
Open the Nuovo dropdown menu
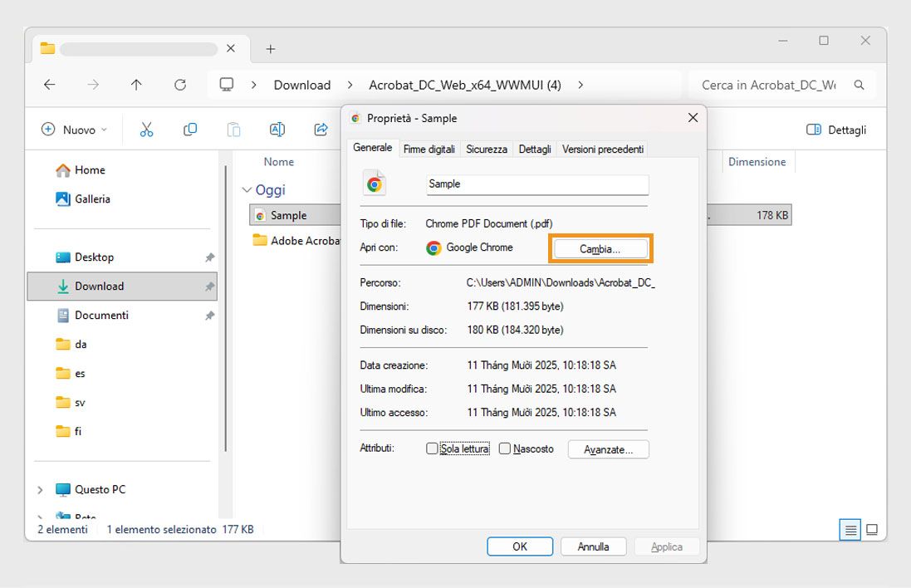72,129
